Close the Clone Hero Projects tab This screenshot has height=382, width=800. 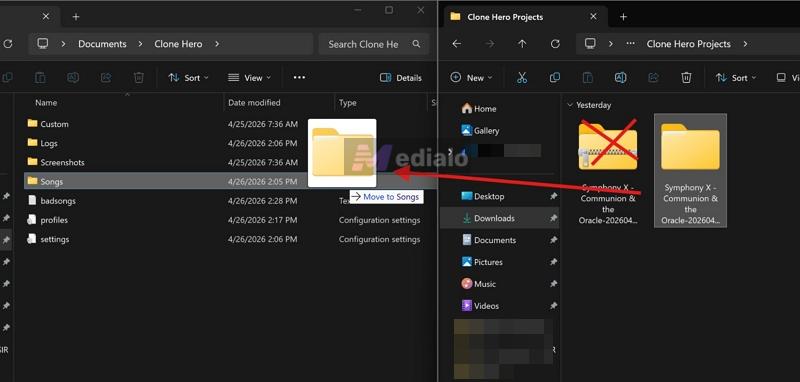coord(593,17)
